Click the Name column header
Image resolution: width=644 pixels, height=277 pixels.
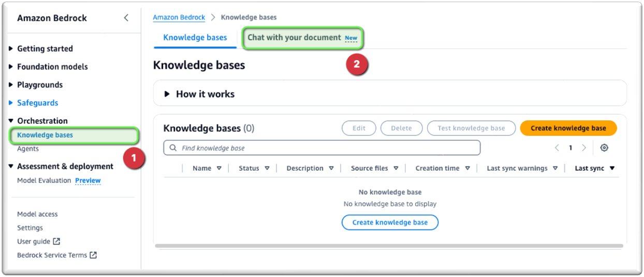pos(202,168)
